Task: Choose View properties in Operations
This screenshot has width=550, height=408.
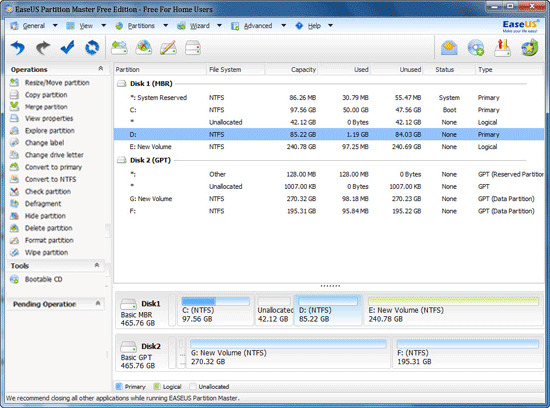Action: click(x=49, y=119)
